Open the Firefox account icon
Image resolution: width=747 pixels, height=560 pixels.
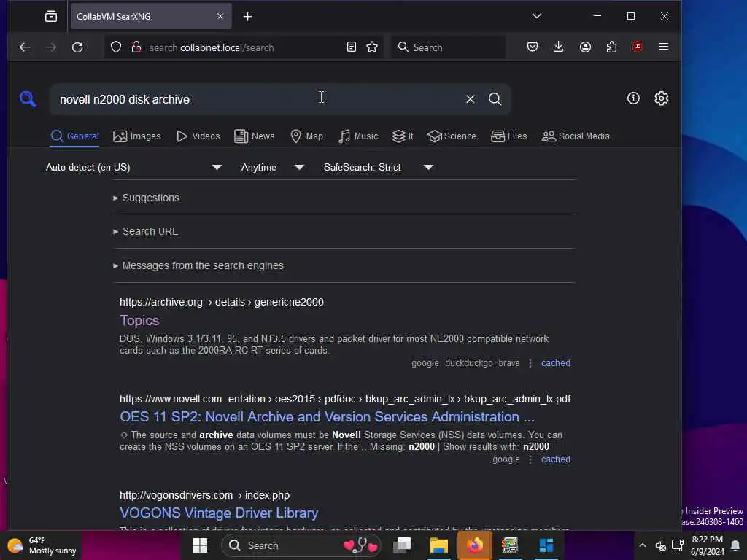coord(585,47)
